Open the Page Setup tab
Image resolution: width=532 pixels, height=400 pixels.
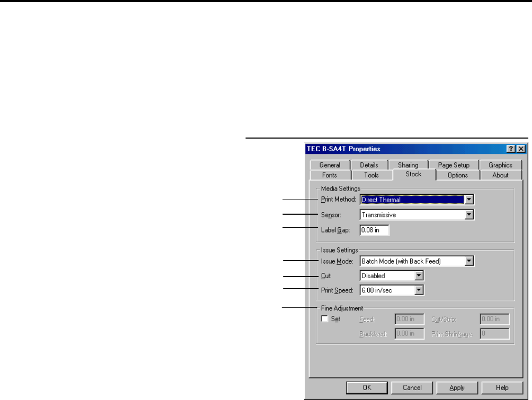pyautogui.click(x=454, y=165)
